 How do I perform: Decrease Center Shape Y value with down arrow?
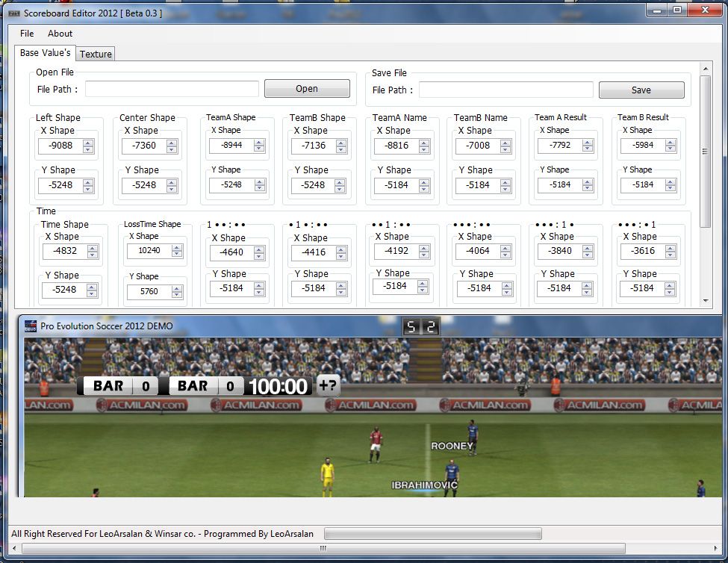point(172,188)
